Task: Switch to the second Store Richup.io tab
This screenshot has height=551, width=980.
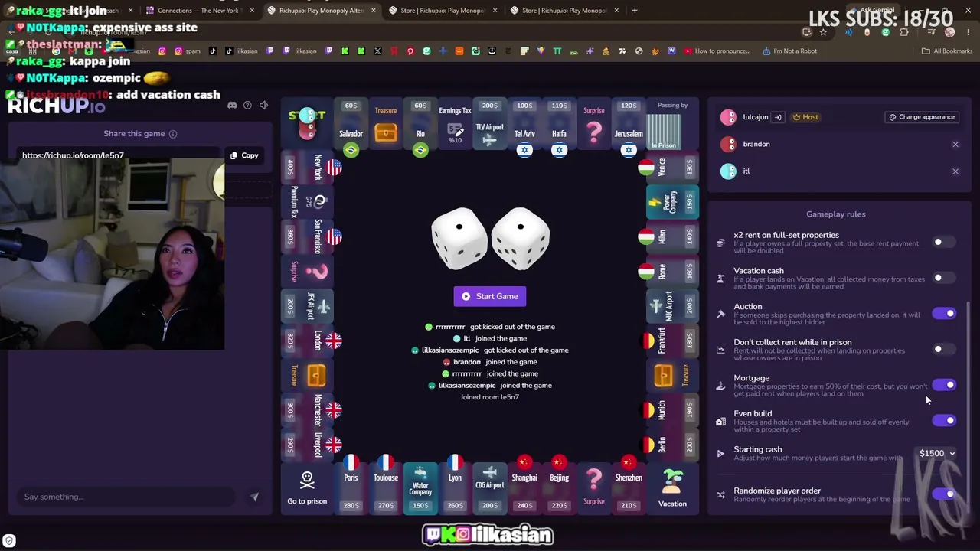Action: 563,11
